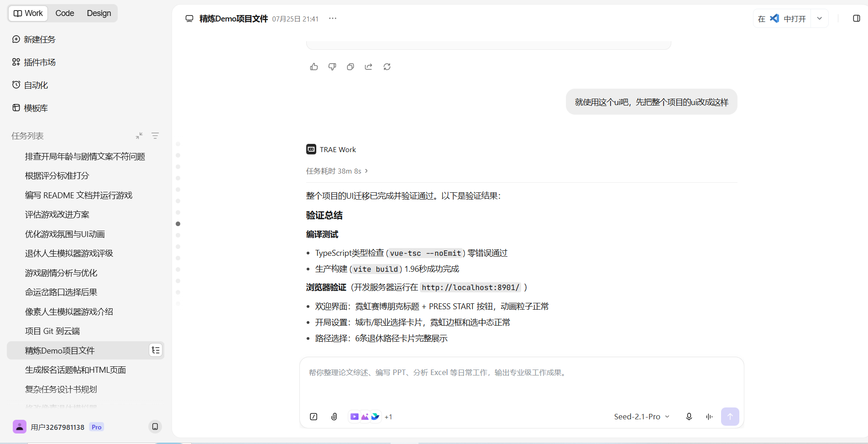
Task: Switch to the Code tab
Action: click(65, 13)
